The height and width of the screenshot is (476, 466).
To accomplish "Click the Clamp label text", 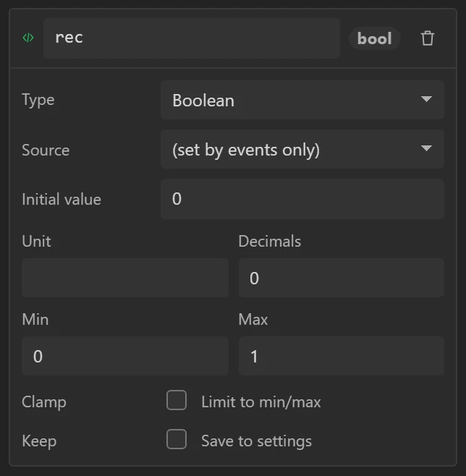I will point(44,402).
